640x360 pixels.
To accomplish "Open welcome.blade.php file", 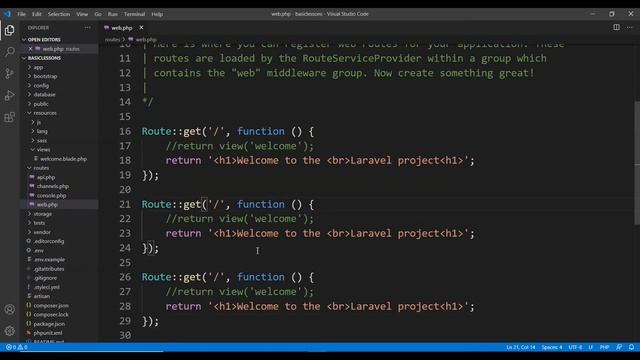I will [63, 159].
